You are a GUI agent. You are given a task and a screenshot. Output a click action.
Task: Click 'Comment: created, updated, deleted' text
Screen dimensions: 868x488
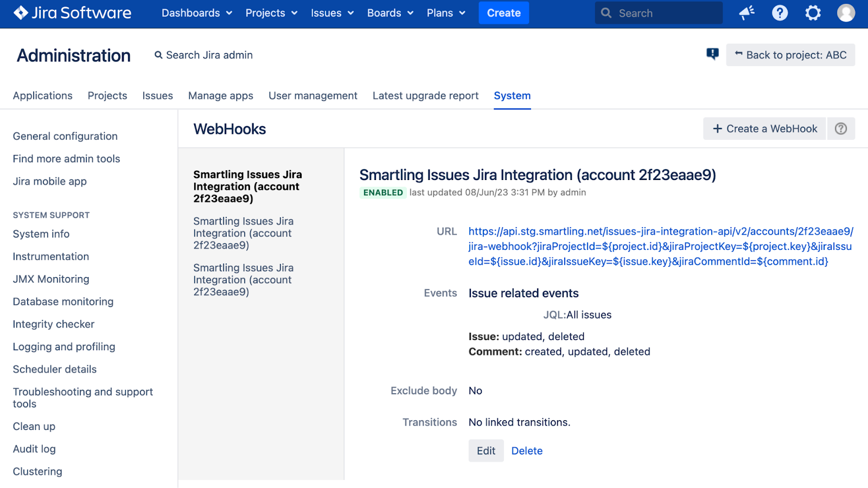(559, 352)
